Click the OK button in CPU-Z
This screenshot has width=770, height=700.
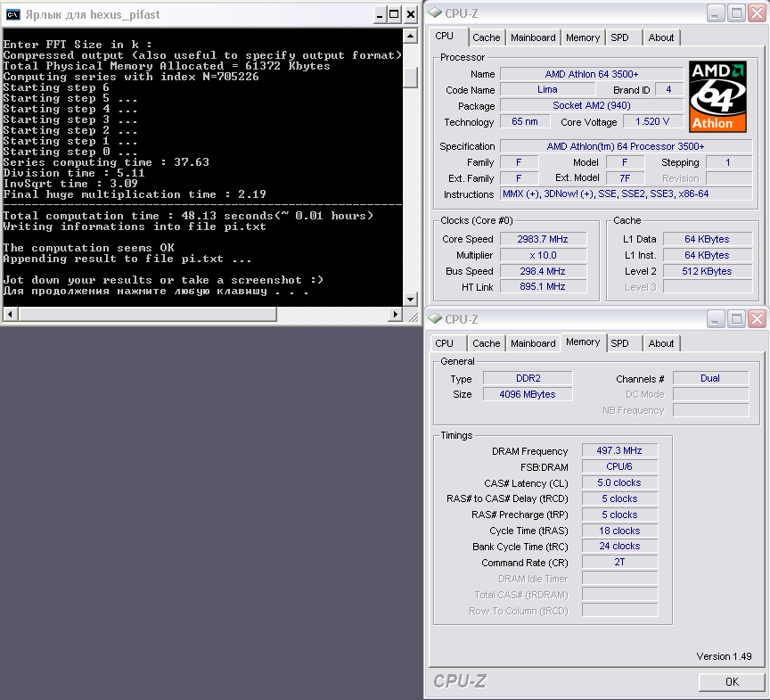(732, 682)
